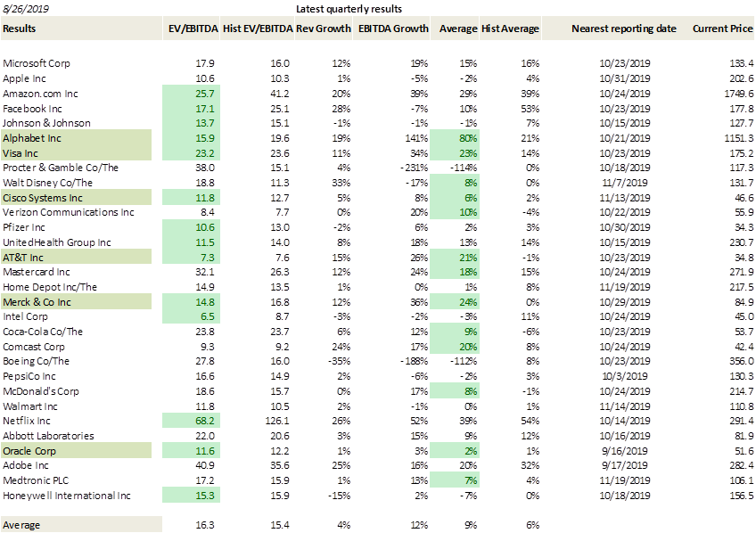Select PepsiCo's reporting date 10/3/2019

[625, 376]
